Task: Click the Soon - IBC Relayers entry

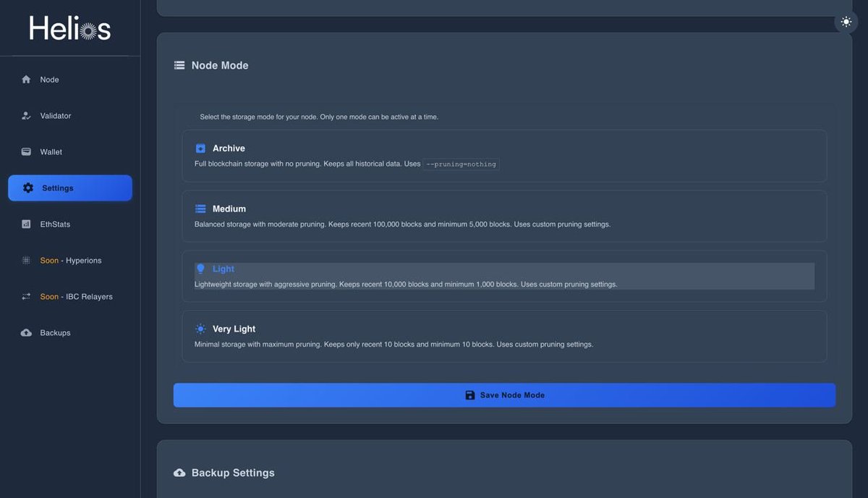Action: click(x=70, y=297)
